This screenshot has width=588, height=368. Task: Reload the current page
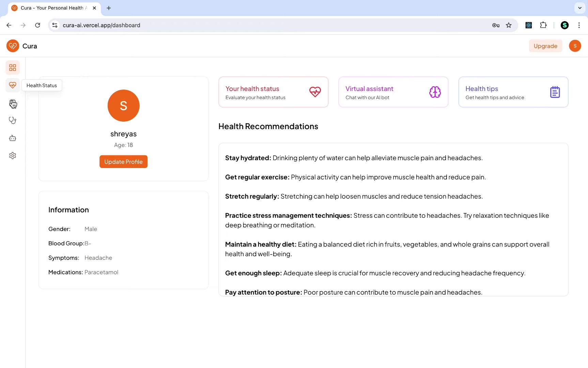(x=37, y=25)
